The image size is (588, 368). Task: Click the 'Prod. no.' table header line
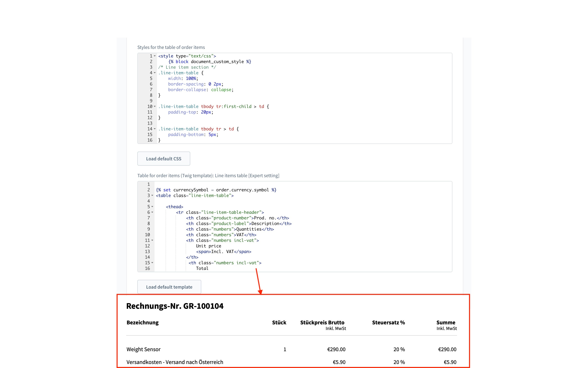237,218
